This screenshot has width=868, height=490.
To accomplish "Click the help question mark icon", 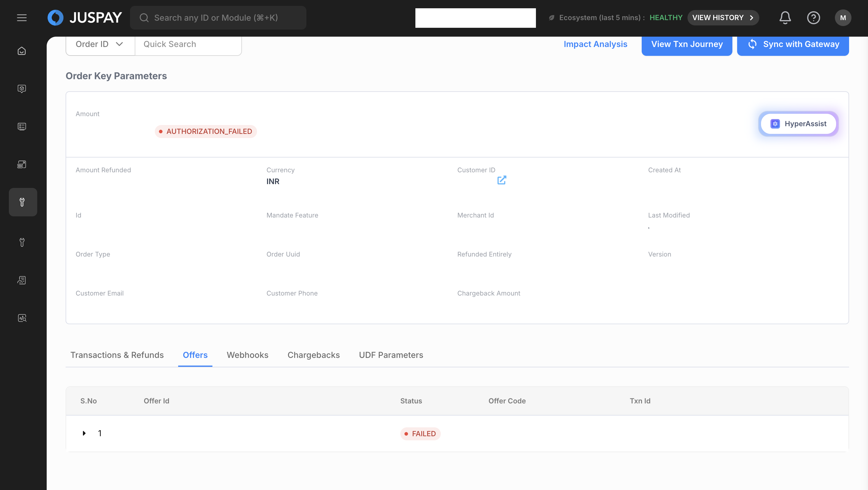I will (813, 17).
